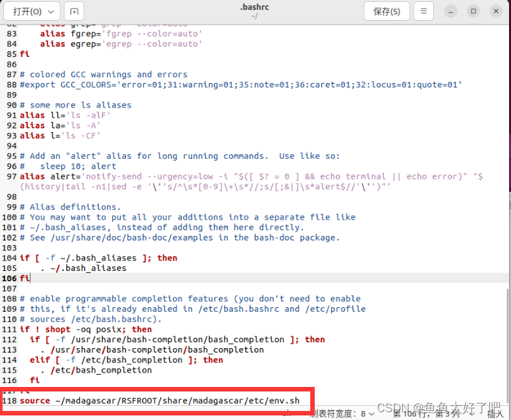Click the egrep alias on line 84
511x420 pixels.
point(121,44)
